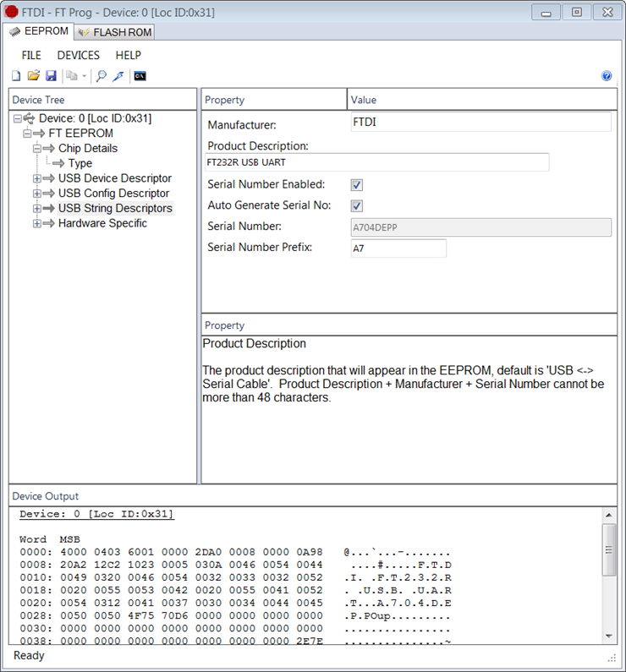Select the Type tree item
The image size is (626, 672).
[80, 163]
